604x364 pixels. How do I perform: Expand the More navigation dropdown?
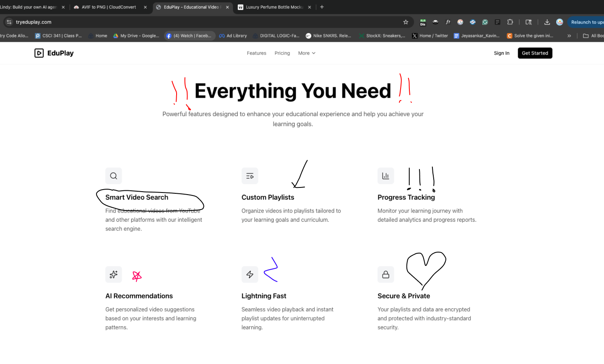coord(307,53)
